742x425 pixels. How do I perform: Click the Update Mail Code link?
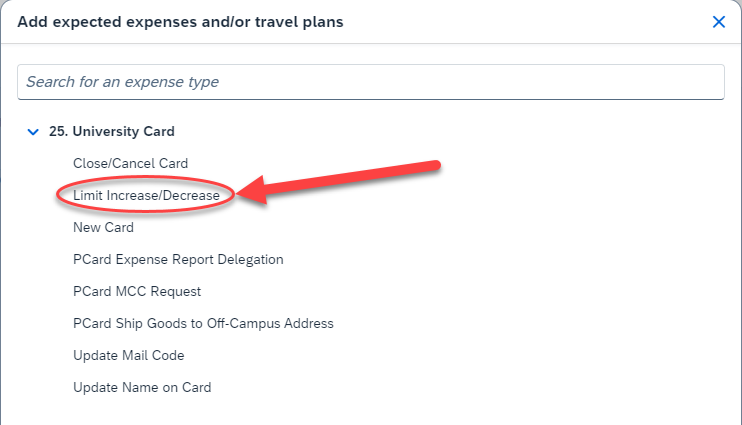[128, 355]
